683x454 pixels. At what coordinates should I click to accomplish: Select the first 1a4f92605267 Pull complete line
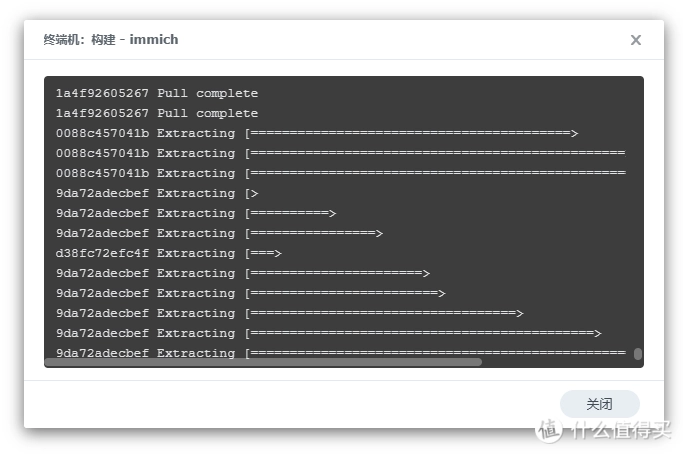tap(157, 94)
